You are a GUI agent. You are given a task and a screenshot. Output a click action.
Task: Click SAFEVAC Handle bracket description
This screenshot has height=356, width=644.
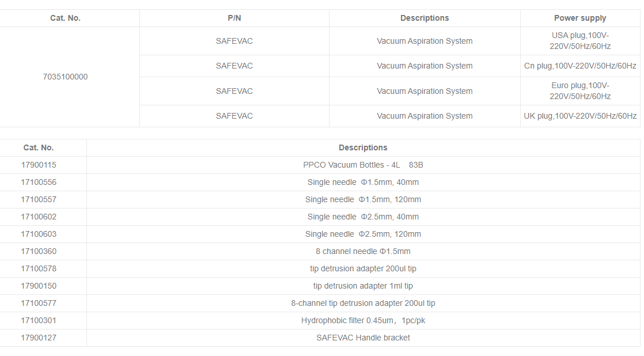point(363,338)
